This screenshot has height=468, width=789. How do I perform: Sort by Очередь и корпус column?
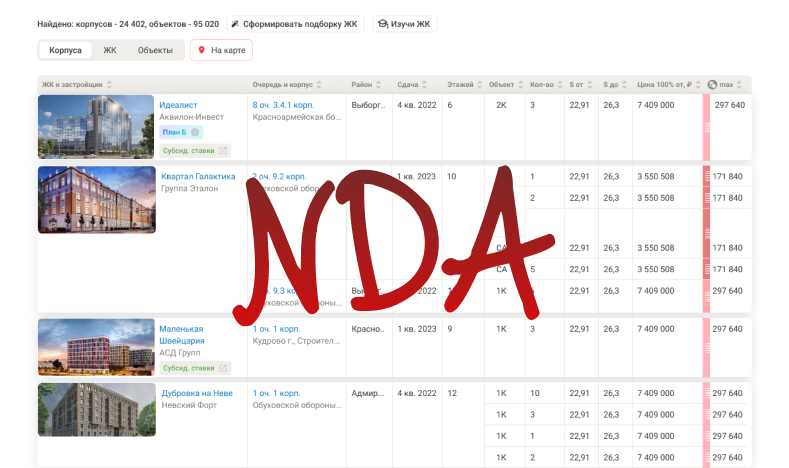319,85
